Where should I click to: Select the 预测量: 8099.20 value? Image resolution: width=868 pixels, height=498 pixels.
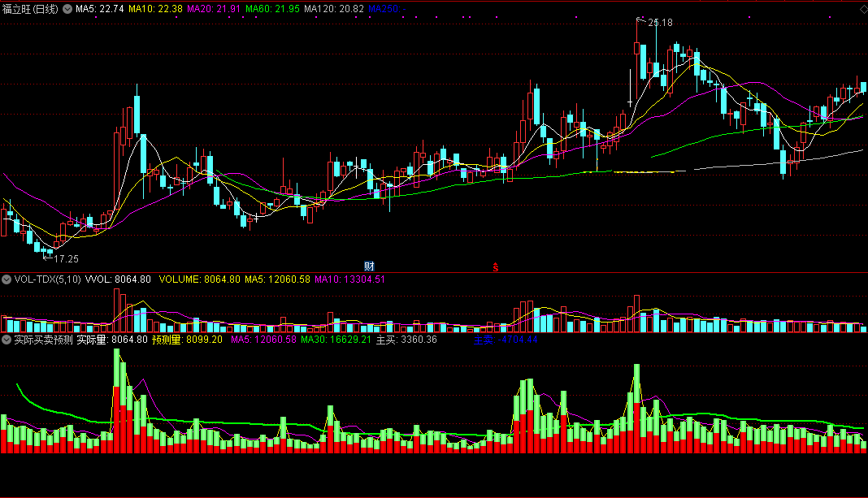(187, 340)
